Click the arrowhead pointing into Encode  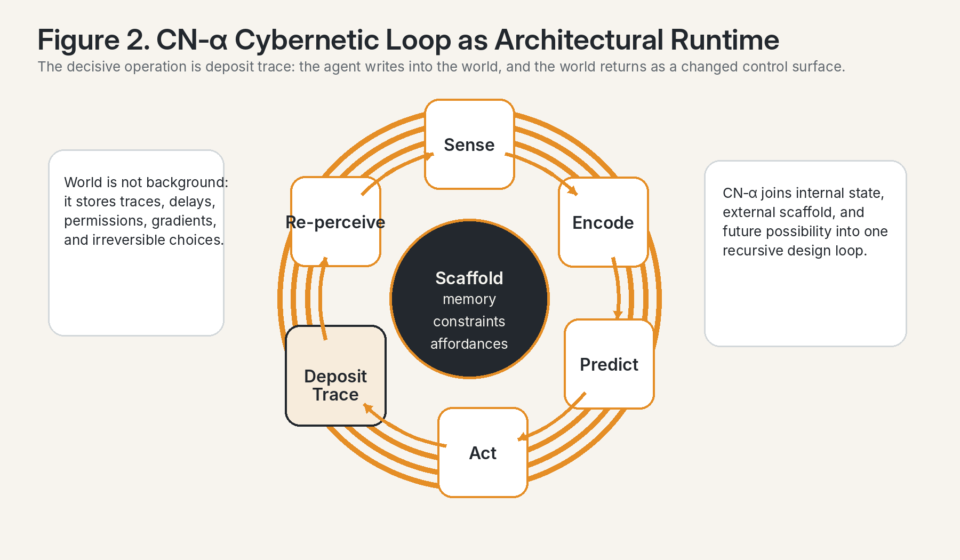(573, 191)
